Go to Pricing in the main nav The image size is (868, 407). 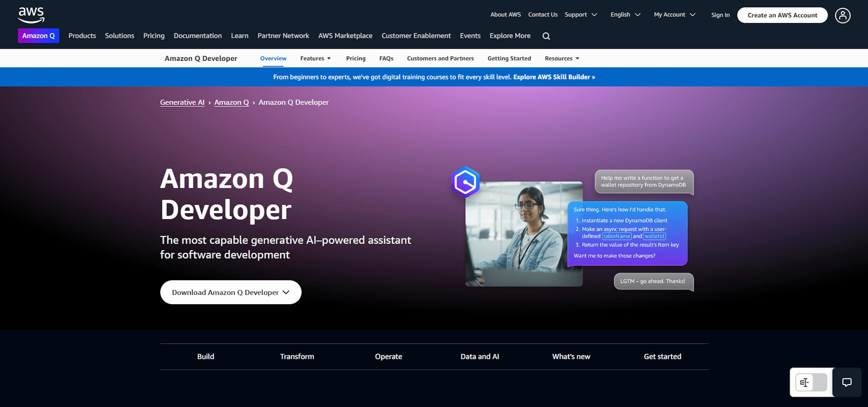(x=154, y=36)
